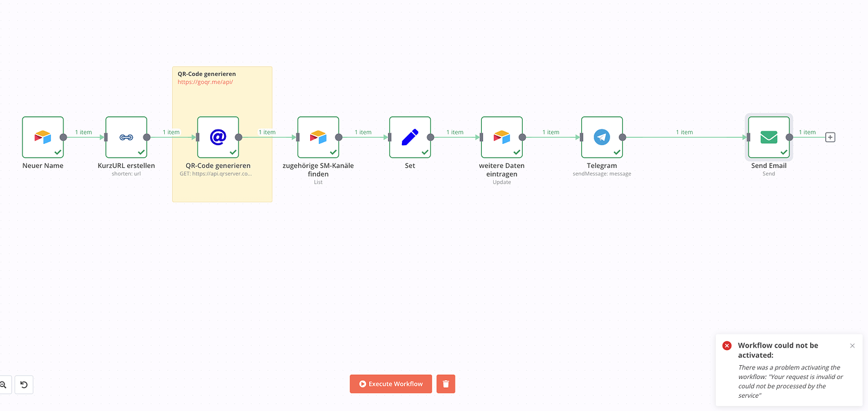Open the KurzURL erstellen link node
868x411 pixels.
126,137
